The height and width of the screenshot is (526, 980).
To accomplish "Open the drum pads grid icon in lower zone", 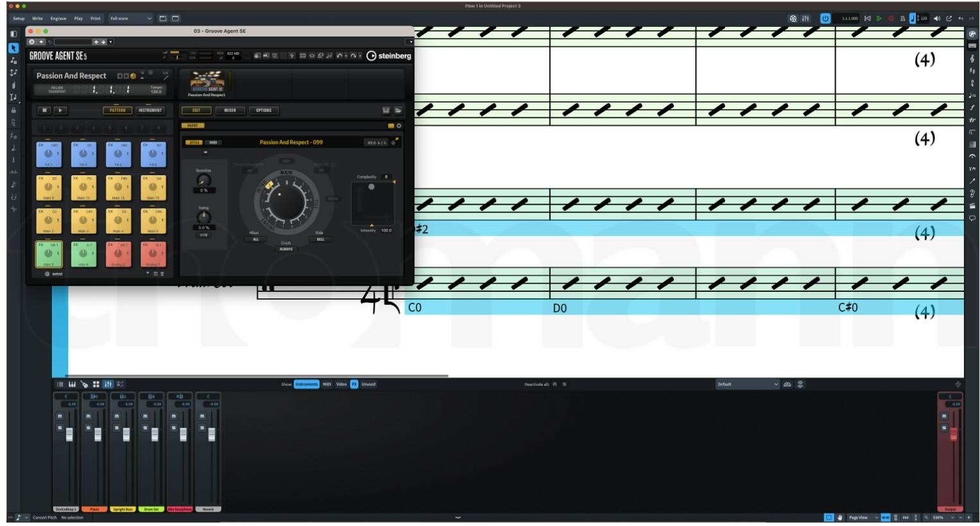I will pos(96,384).
